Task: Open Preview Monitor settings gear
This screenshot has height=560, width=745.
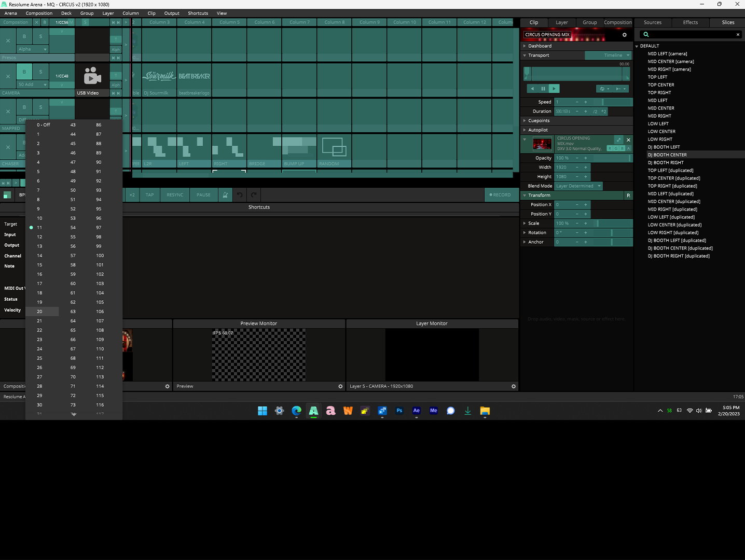Action: point(340,386)
